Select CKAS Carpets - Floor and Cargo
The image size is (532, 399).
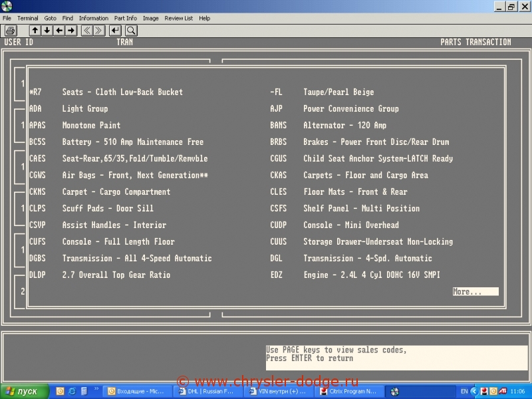click(x=349, y=175)
